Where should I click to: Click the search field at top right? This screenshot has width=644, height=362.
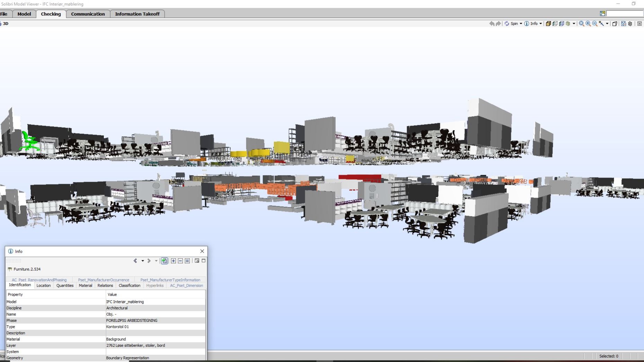pyautogui.click(x=625, y=14)
